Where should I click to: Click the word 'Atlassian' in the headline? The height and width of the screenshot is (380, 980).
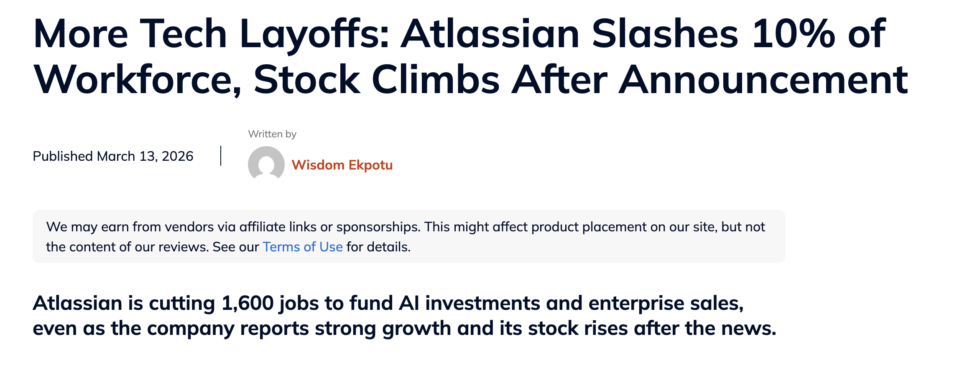(490, 33)
